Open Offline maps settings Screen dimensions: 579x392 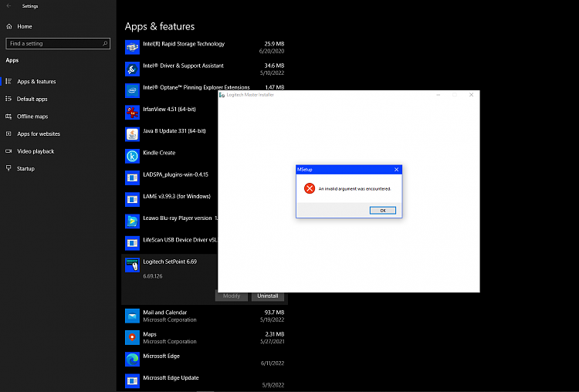(32, 117)
